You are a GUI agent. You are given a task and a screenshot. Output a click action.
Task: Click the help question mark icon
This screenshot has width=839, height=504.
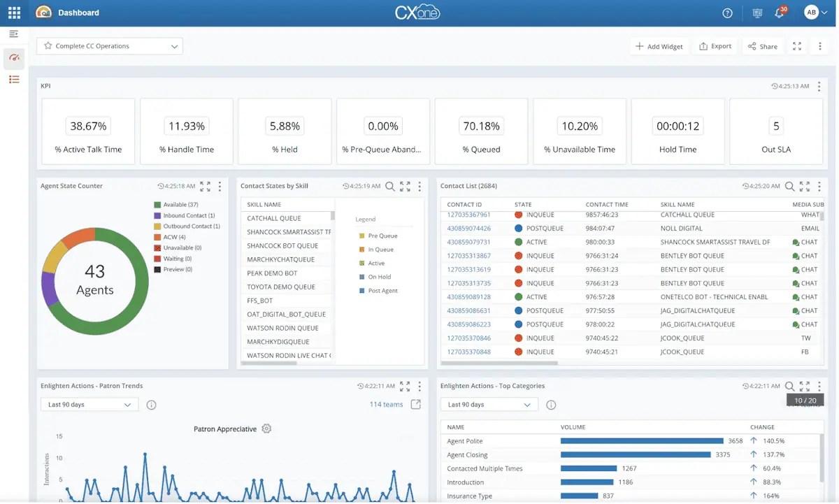pyautogui.click(x=727, y=13)
